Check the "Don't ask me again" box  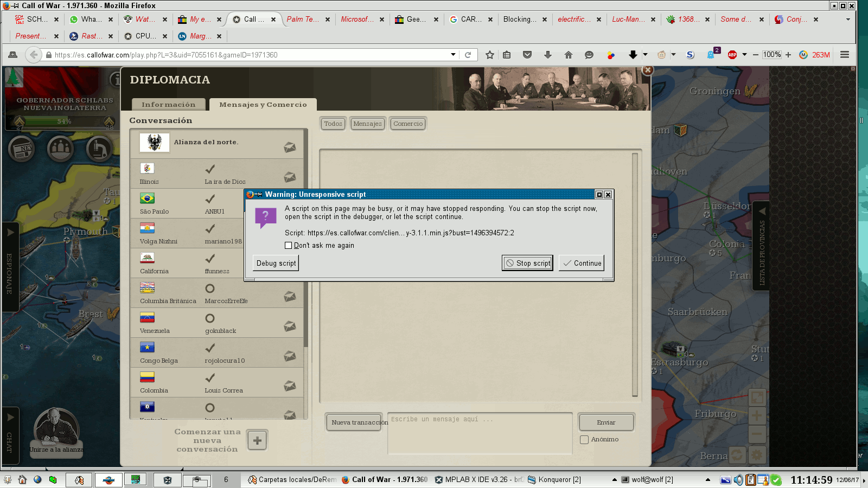[289, 246]
